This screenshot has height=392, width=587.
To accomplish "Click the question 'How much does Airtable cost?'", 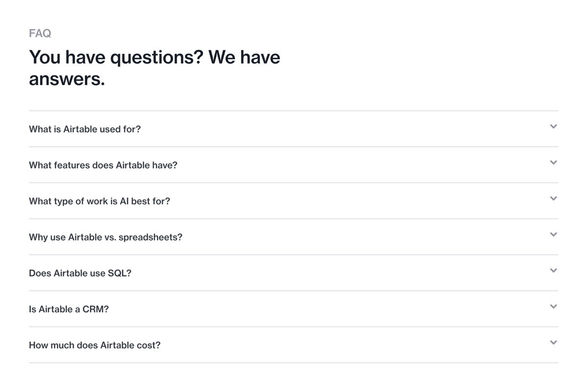I will 94,345.
